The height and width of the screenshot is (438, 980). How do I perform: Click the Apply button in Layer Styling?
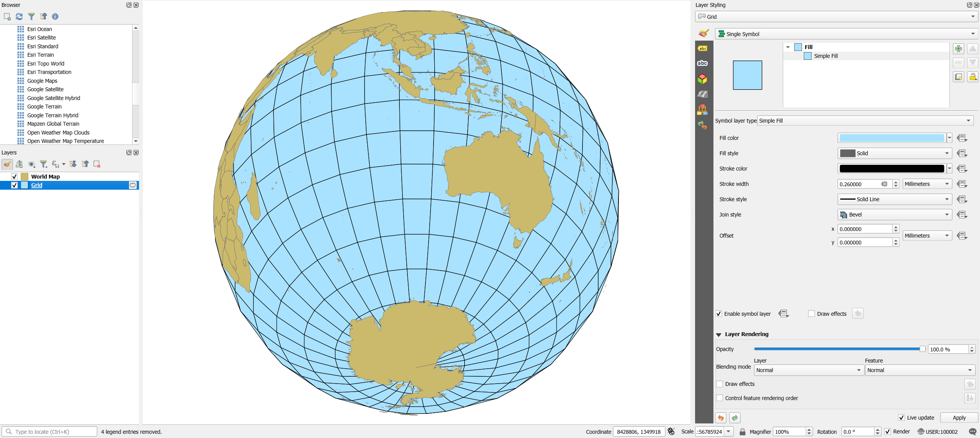959,417
